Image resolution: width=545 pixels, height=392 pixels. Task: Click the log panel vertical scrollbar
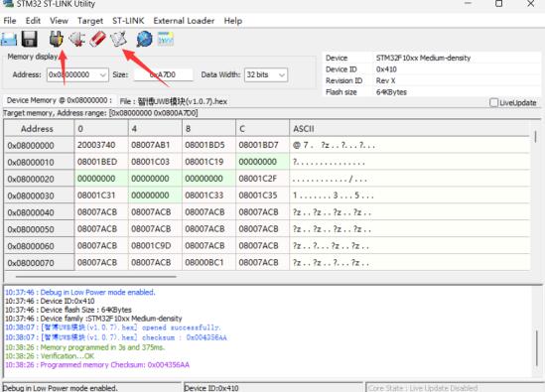coord(537,348)
